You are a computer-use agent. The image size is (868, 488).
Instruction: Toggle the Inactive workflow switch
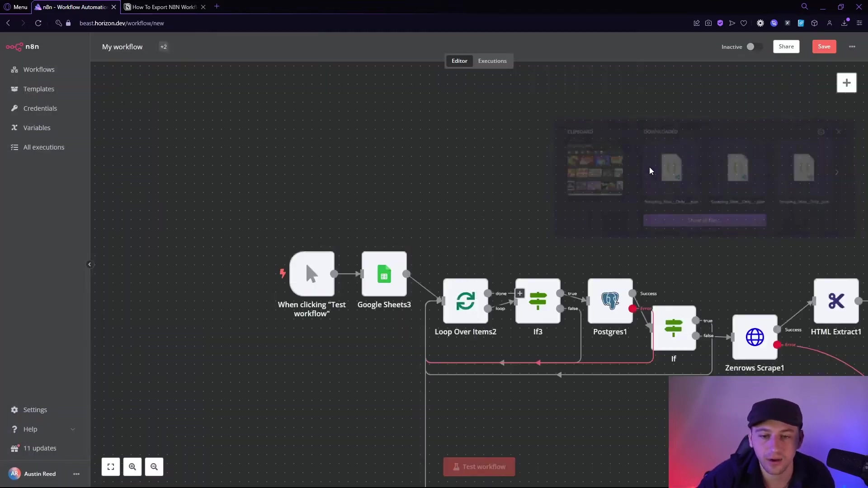(754, 47)
